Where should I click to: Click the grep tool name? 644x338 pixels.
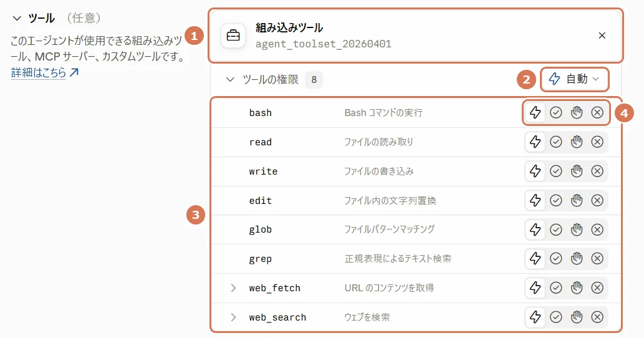pos(261,259)
